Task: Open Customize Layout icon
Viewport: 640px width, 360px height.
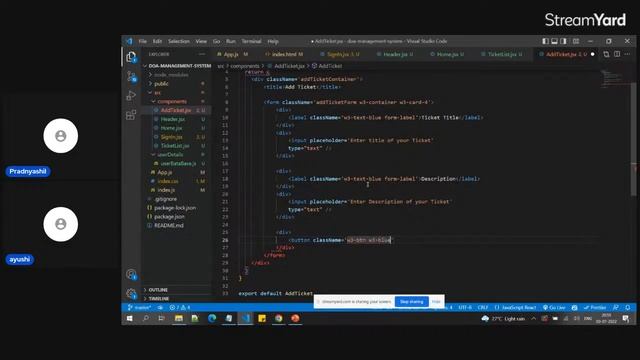Action: tap(576, 41)
